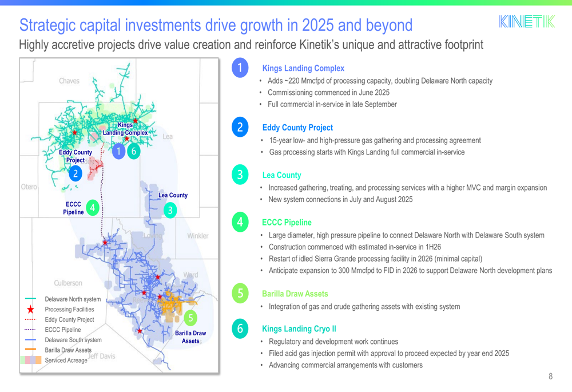The height and width of the screenshot is (392, 572).
Task: Click the Ward county label on map
Action: coord(191,275)
